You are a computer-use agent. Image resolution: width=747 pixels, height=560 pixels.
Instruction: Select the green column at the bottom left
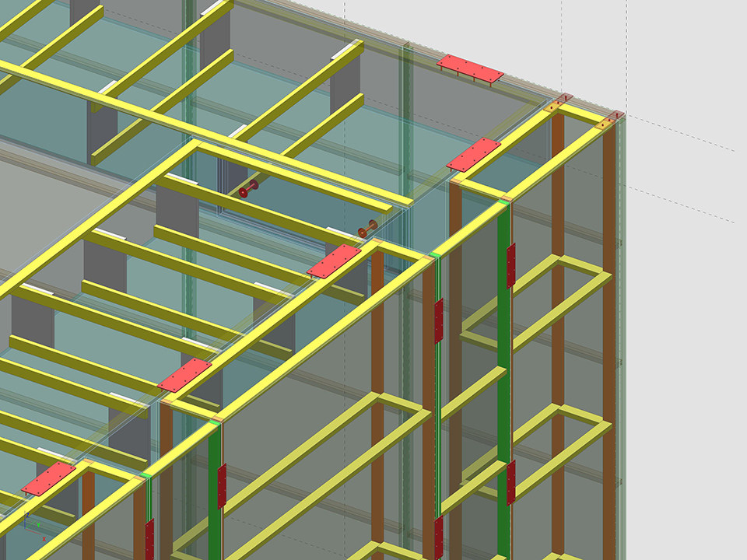[x=215, y=498]
